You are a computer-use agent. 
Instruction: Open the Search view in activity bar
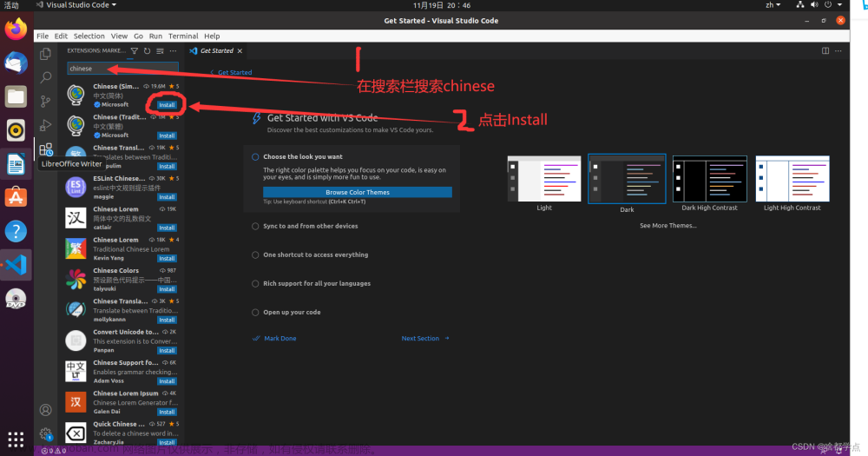click(x=46, y=77)
